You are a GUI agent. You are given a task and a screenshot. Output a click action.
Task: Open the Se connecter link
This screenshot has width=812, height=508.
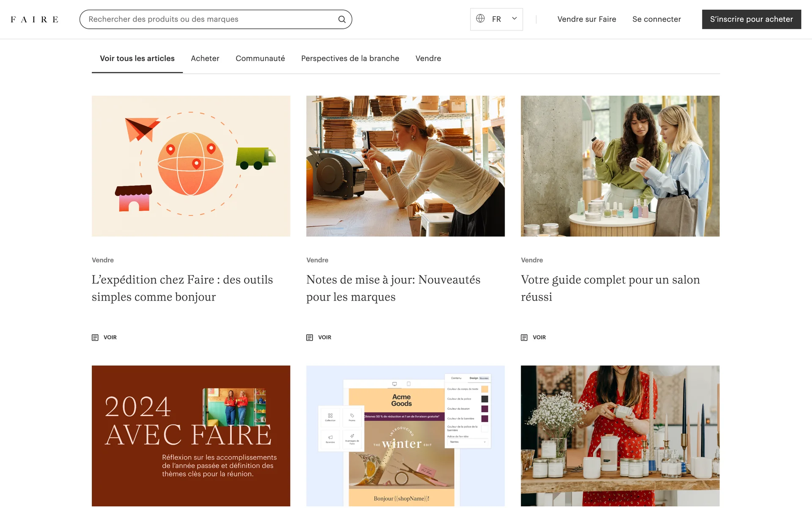[x=656, y=19]
